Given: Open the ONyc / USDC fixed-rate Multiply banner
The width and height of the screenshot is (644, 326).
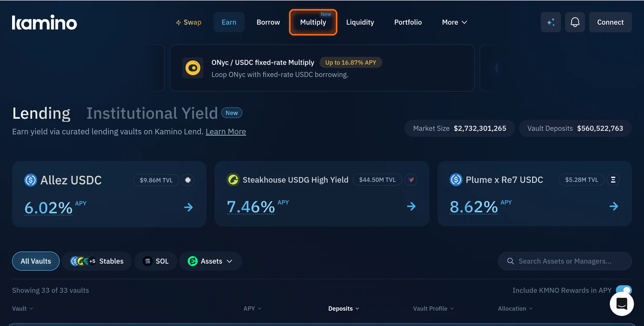Looking at the screenshot, I should 322,68.
